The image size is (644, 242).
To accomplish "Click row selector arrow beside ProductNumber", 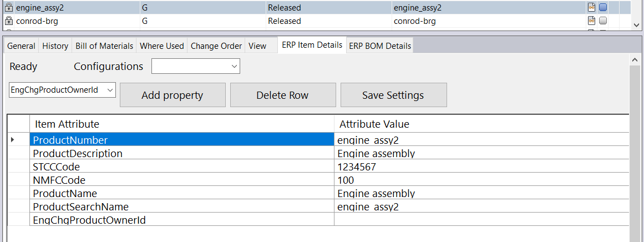I will point(13,140).
